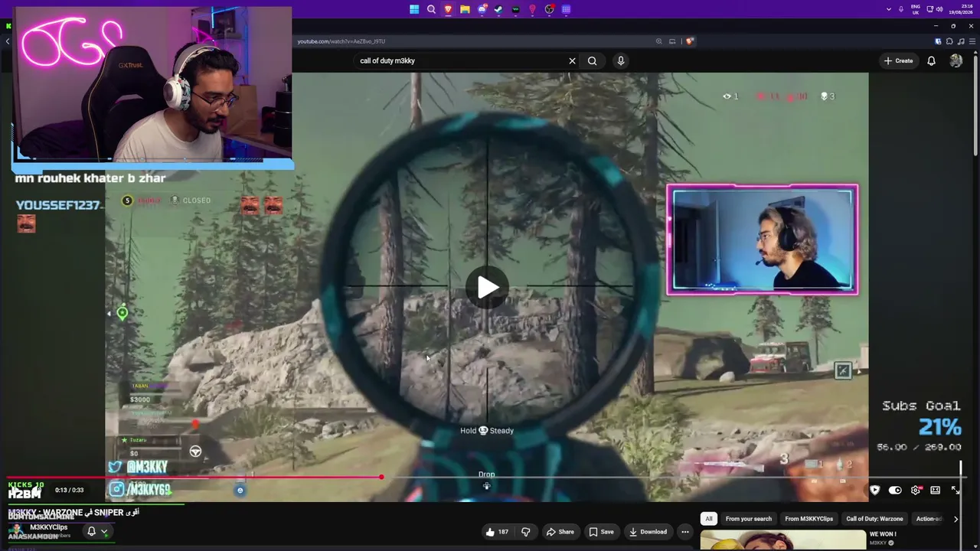Open the taskbar clock showing 23:16

tap(961, 9)
